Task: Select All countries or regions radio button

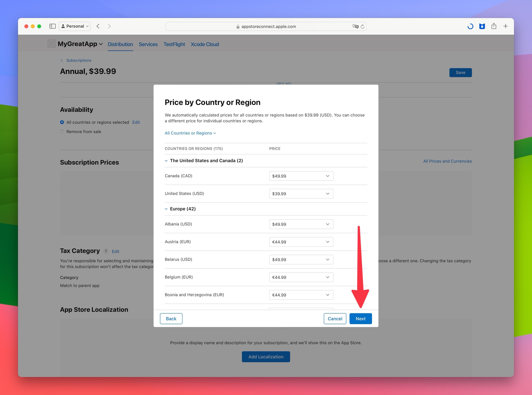Action: pos(62,122)
